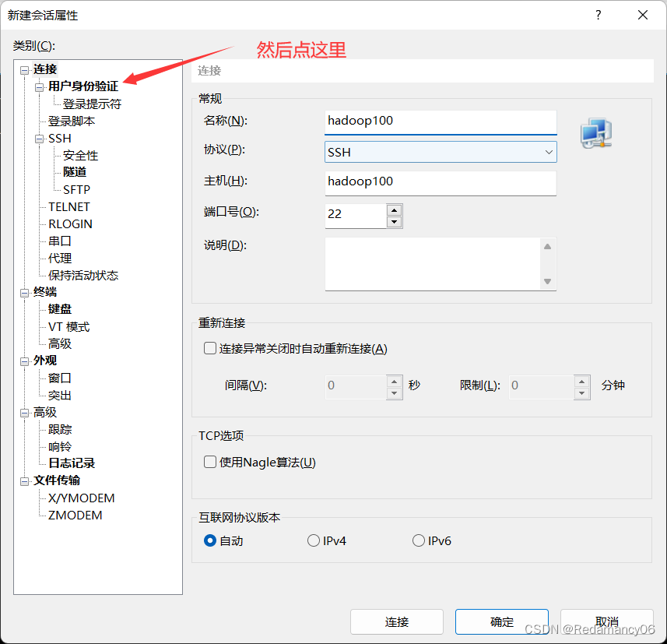Select 终端 tree item

tap(45, 292)
